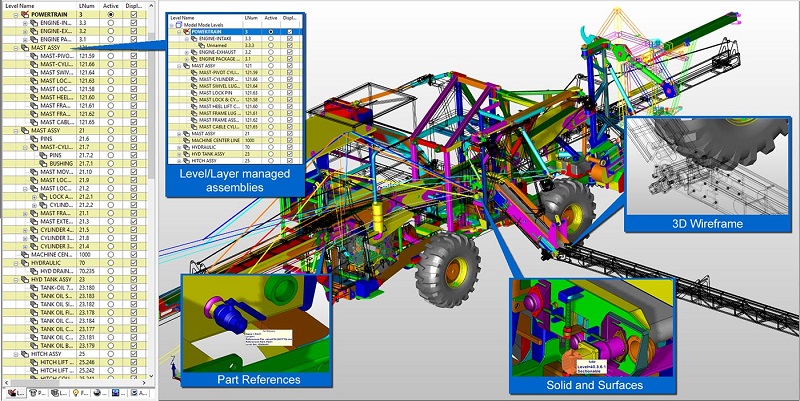800x401 pixels.
Task: Click the layer icon of the HITCH LIFT 25.246 row
Action: [34, 362]
